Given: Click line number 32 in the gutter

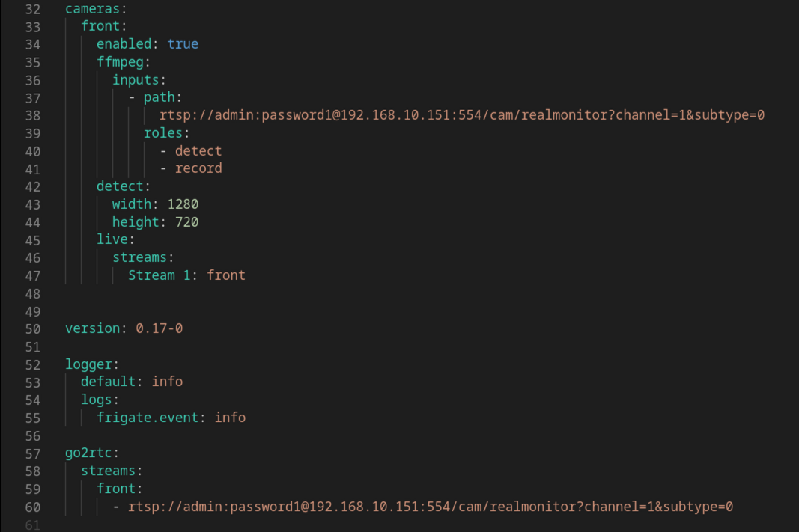Looking at the screenshot, I should pyautogui.click(x=33, y=9).
